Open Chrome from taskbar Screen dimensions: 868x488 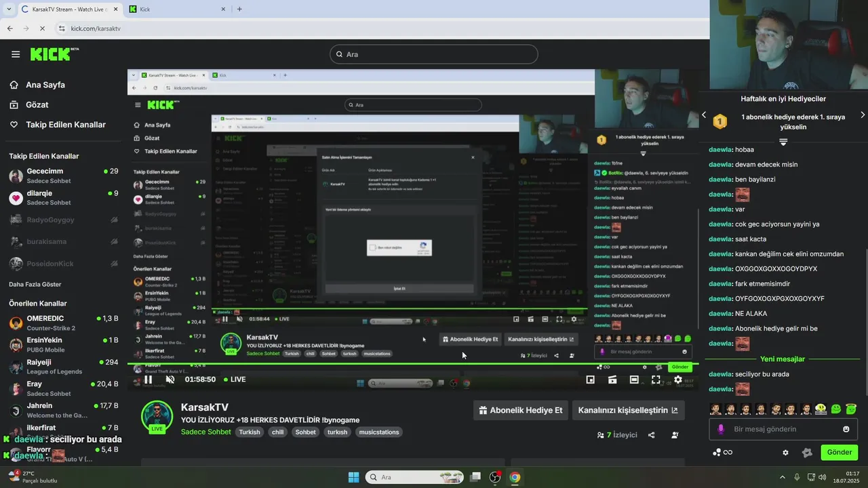pos(515,477)
